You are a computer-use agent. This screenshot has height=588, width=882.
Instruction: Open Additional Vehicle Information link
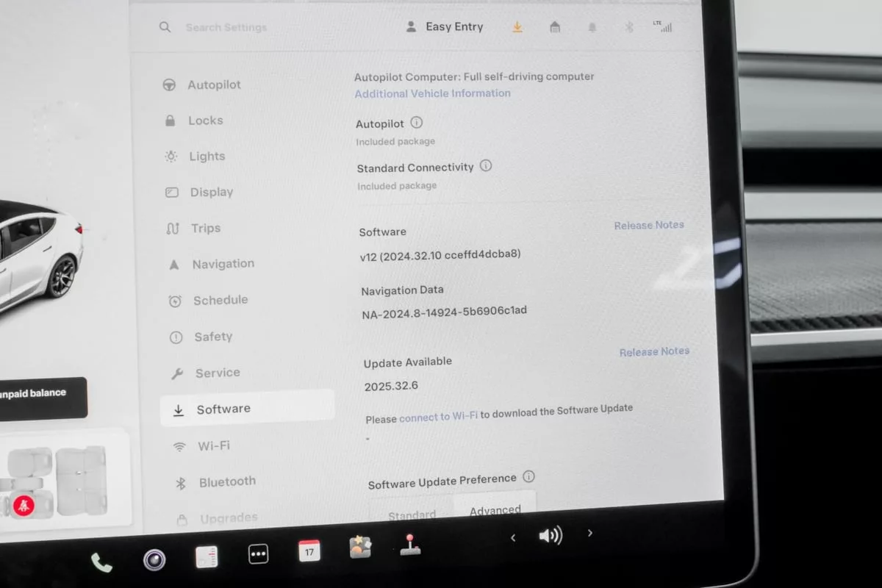(x=432, y=93)
